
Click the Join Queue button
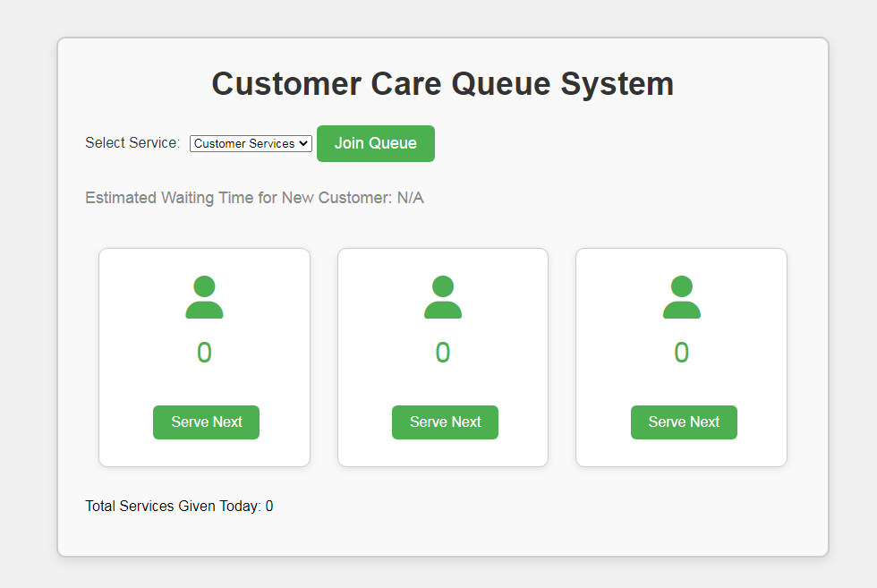[375, 143]
